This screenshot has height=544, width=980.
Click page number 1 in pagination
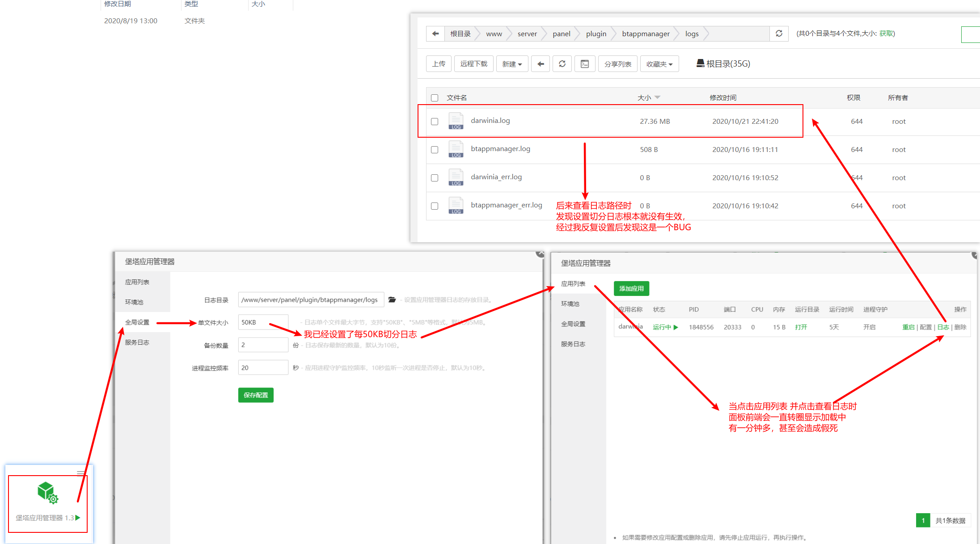click(923, 520)
